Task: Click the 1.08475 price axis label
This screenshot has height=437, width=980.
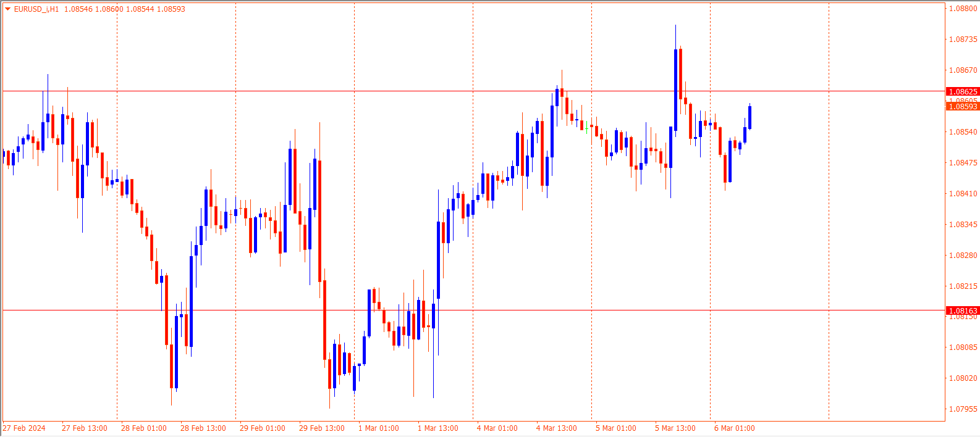Action: pos(963,163)
